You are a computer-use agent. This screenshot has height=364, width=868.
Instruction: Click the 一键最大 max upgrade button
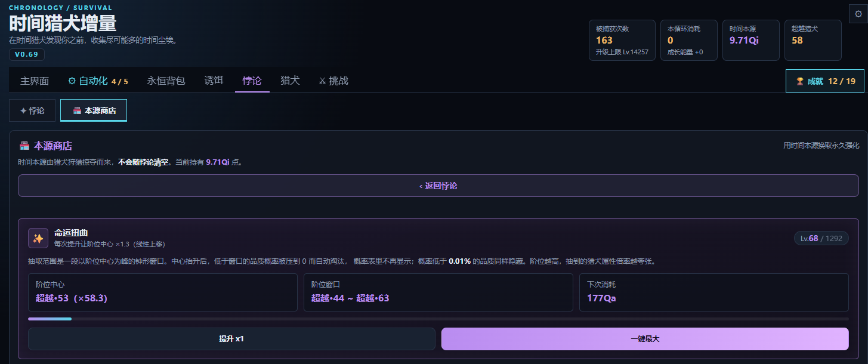click(x=645, y=339)
